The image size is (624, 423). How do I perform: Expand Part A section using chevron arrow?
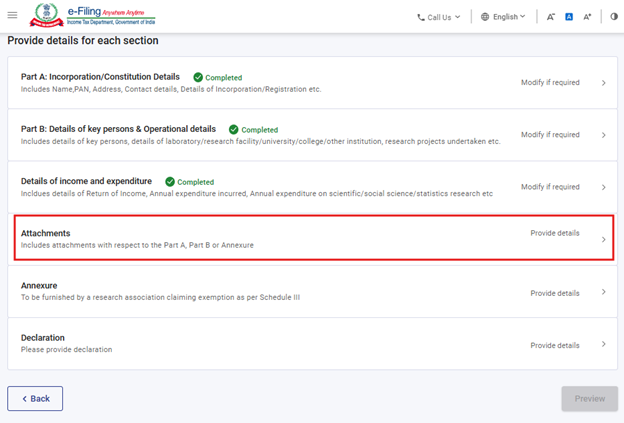(603, 83)
